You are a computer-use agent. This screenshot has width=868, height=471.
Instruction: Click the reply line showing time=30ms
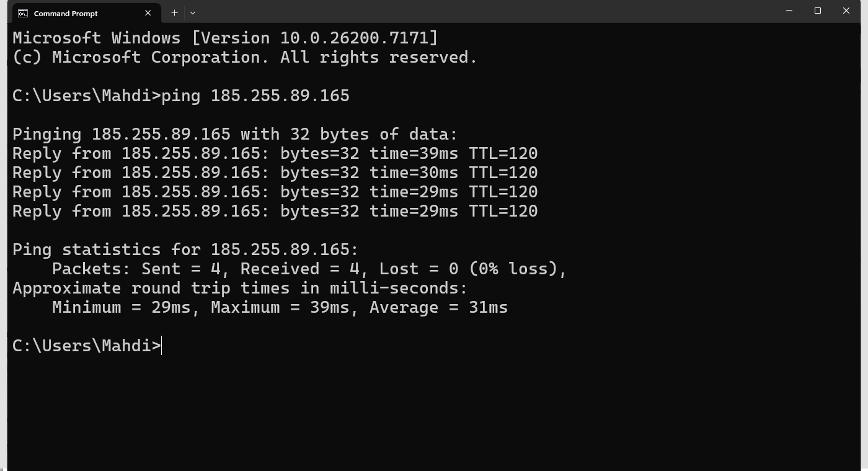click(x=275, y=173)
